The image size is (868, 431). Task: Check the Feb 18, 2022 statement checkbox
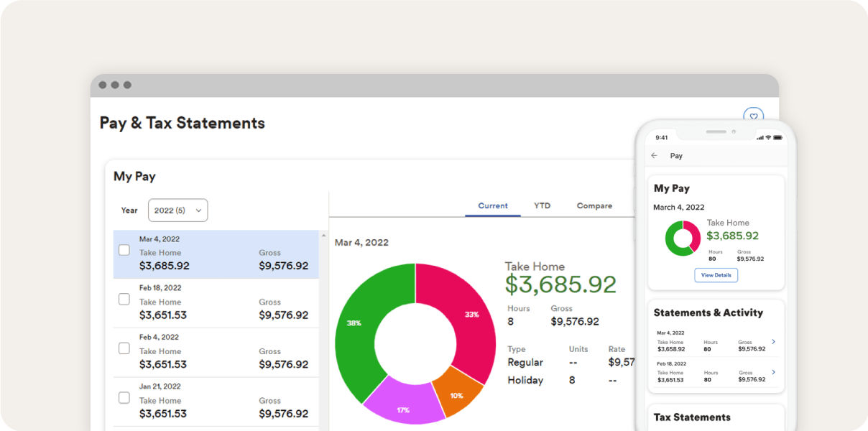pos(124,299)
